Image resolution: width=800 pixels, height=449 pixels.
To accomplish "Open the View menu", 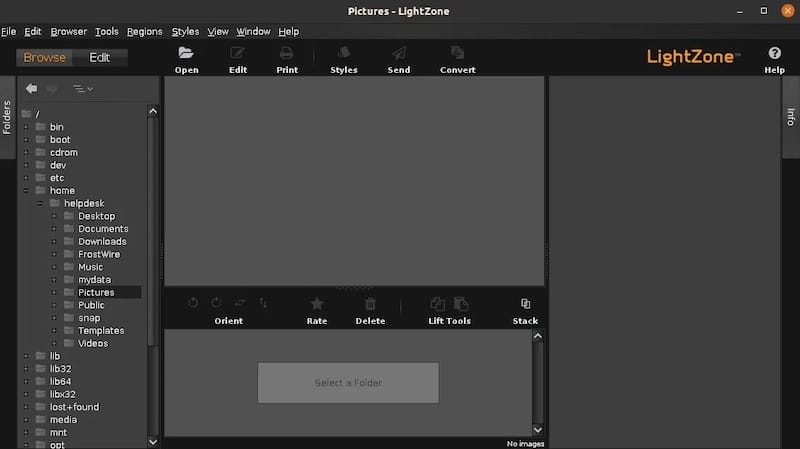I will tap(218, 32).
